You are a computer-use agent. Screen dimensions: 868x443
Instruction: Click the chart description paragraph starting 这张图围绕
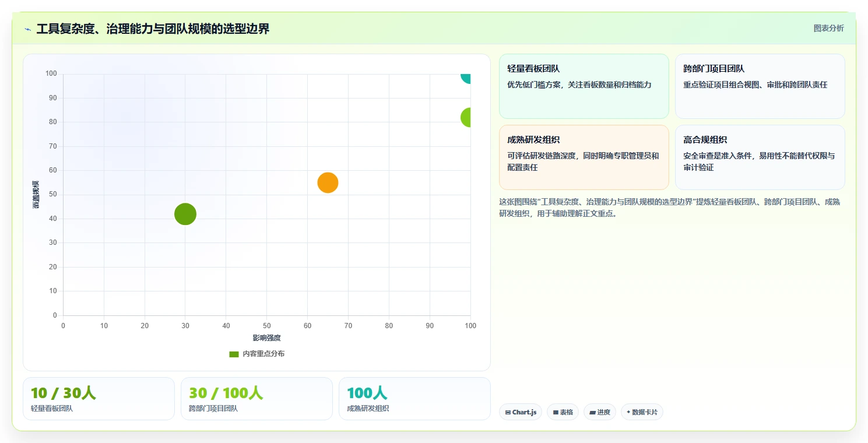669,208
